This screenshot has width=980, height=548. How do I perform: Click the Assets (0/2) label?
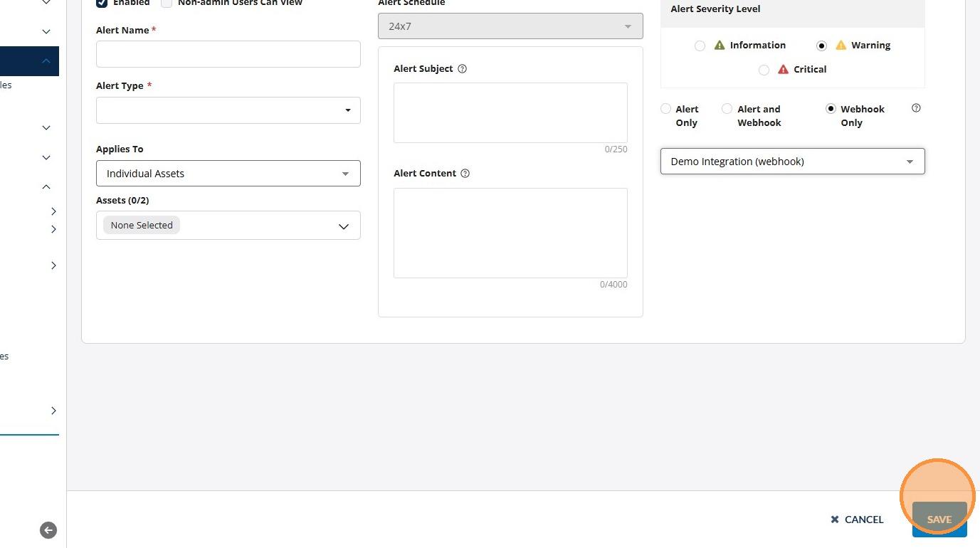click(122, 201)
